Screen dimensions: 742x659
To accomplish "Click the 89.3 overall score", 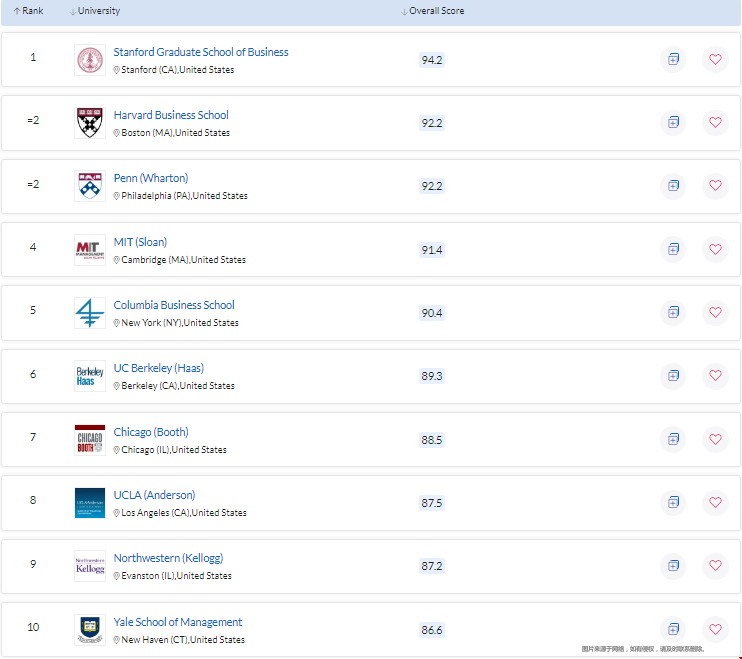I will 432,376.
